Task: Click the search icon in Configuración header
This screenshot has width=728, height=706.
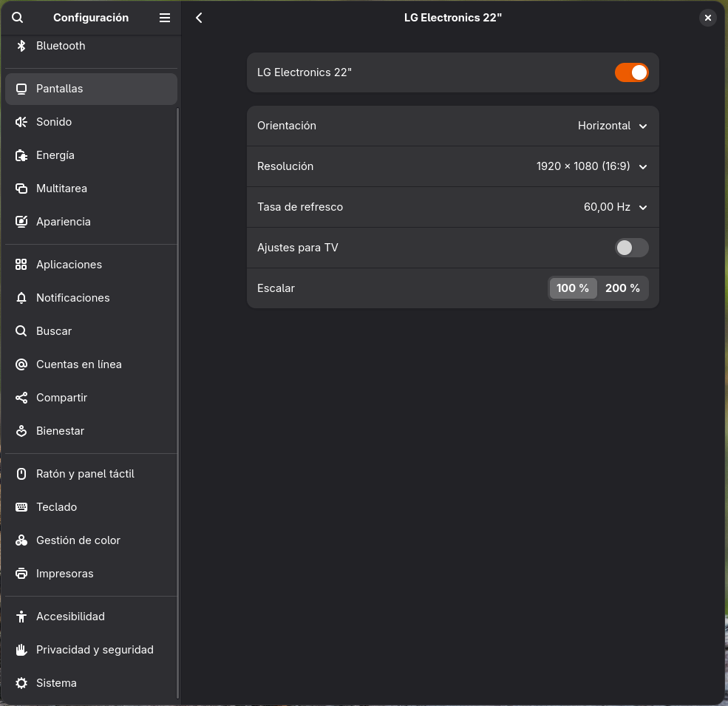Action: point(18,18)
